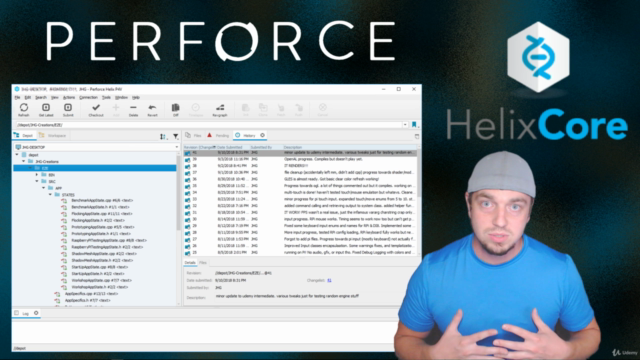Select the Details sub-tab

(x=190, y=263)
